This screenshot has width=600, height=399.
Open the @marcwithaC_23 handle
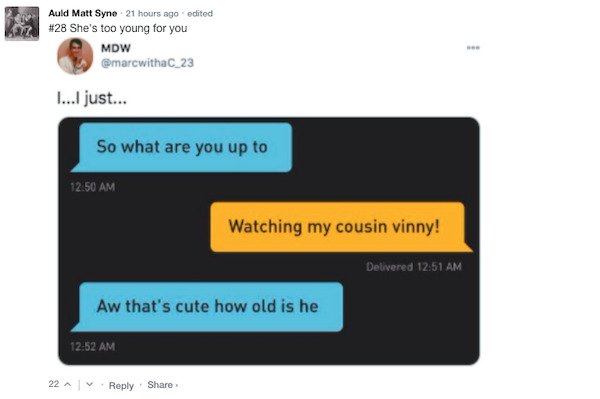[x=147, y=63]
